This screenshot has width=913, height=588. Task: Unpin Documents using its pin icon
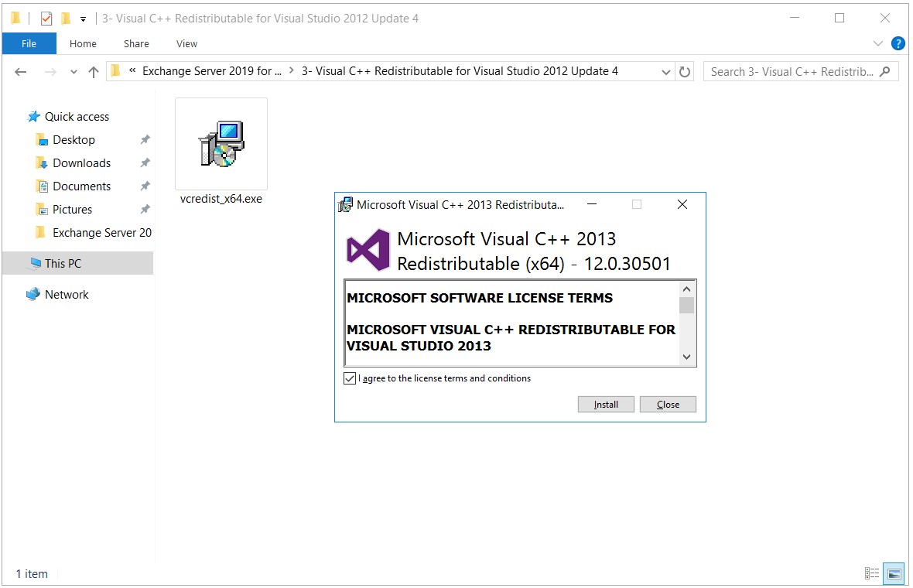[x=145, y=186]
